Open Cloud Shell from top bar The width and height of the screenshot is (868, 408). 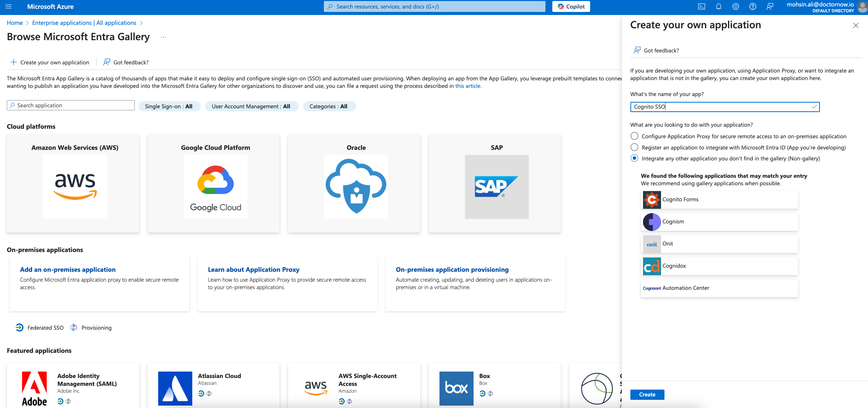coord(701,6)
